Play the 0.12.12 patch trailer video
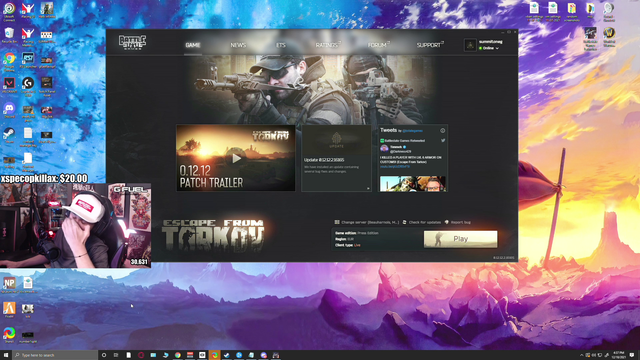Viewport: 640px width, 360px height. point(236,158)
